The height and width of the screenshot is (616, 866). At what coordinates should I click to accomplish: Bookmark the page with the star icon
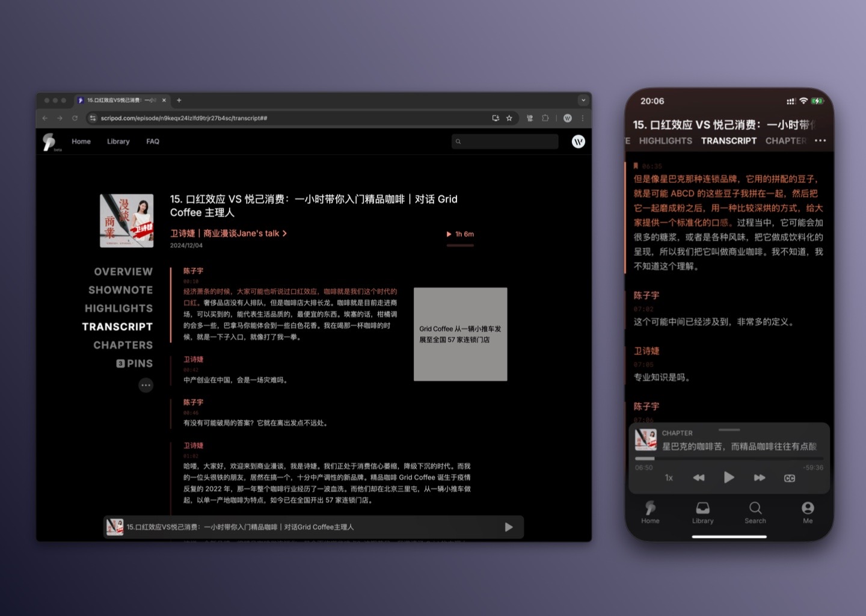[509, 118]
